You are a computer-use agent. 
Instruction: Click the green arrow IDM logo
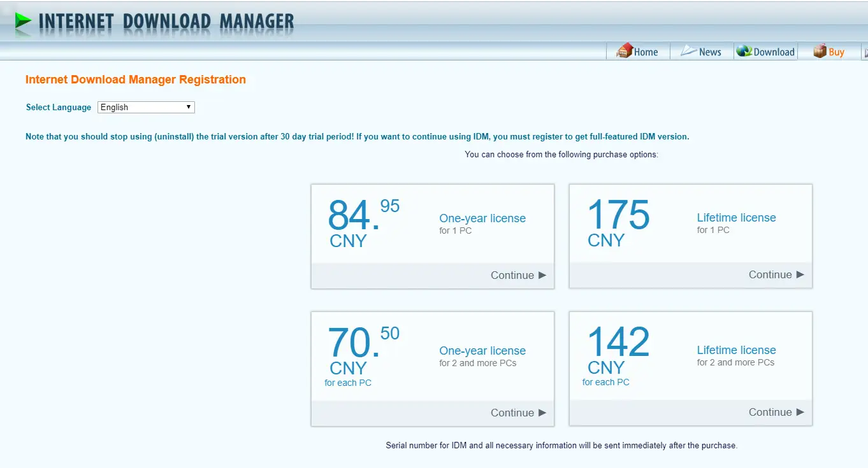point(23,22)
